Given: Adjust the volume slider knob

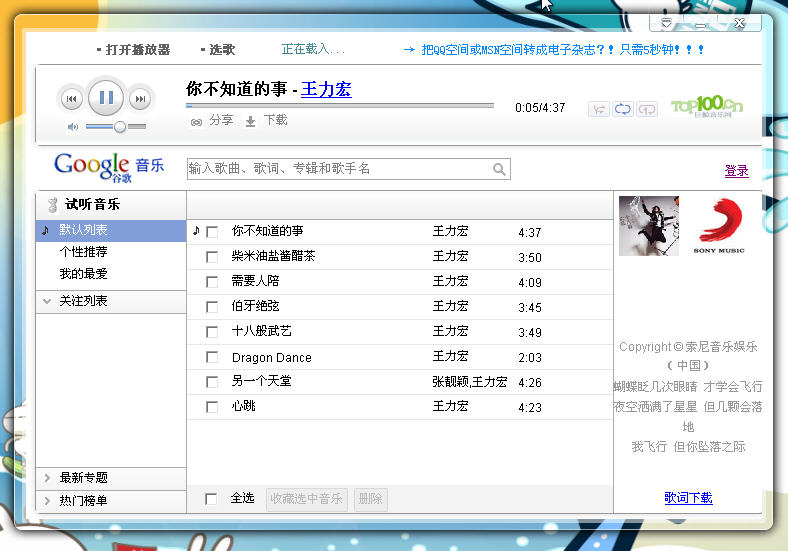Looking at the screenshot, I should click(120, 127).
